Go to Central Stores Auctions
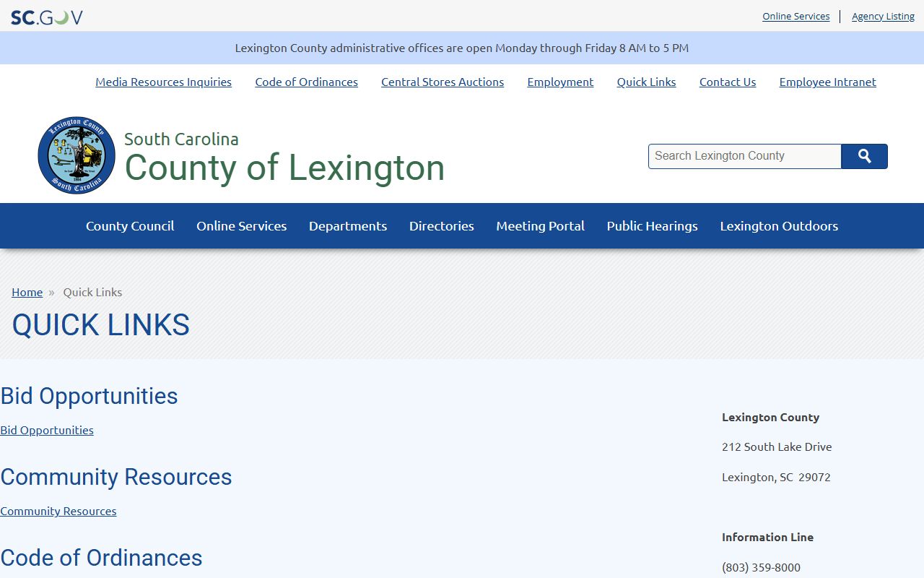This screenshot has height=578, width=924. click(443, 82)
